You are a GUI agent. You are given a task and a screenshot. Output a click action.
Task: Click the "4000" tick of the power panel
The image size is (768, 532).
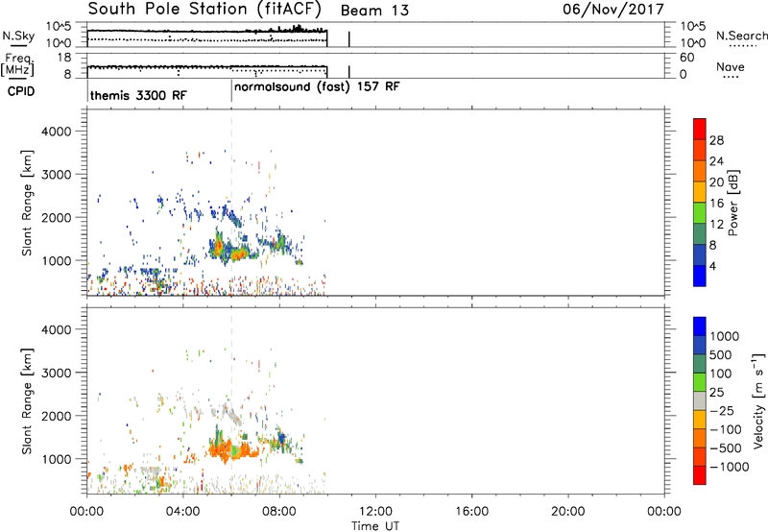56,132
